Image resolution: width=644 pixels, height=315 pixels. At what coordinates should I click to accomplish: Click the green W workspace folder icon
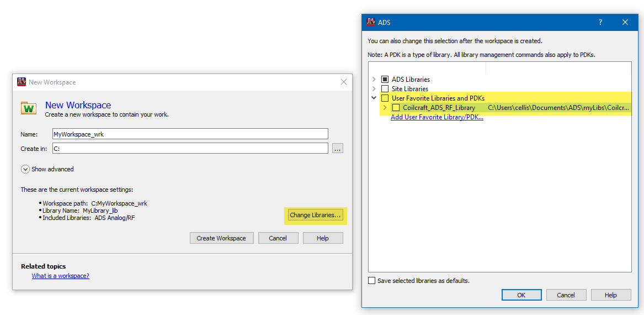tap(29, 108)
